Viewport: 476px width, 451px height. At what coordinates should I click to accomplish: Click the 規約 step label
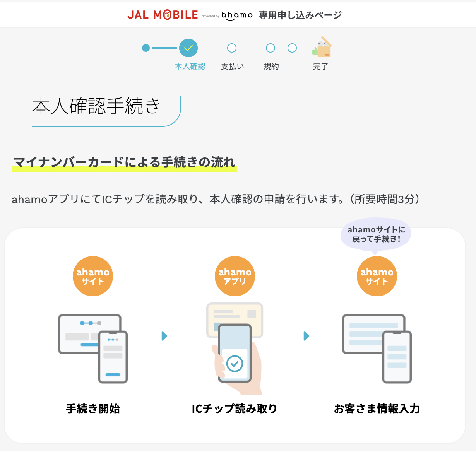271,67
